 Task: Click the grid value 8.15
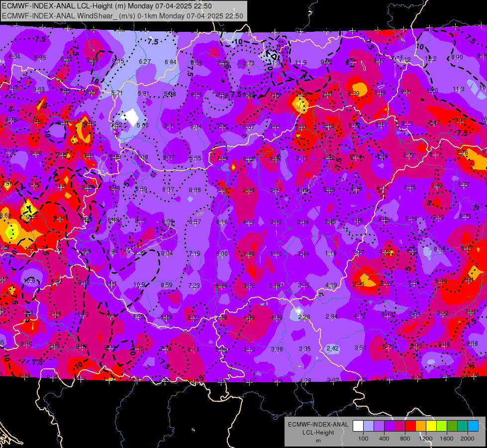[140, 221]
